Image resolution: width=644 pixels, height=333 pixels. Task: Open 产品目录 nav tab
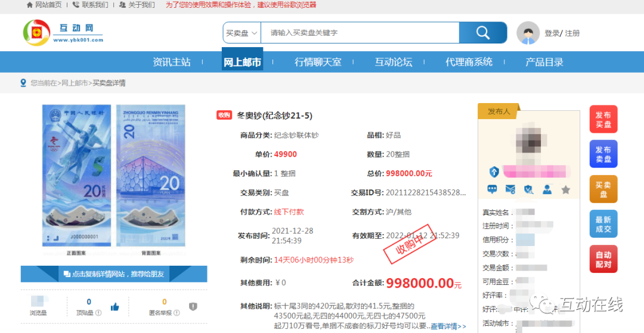pos(544,63)
